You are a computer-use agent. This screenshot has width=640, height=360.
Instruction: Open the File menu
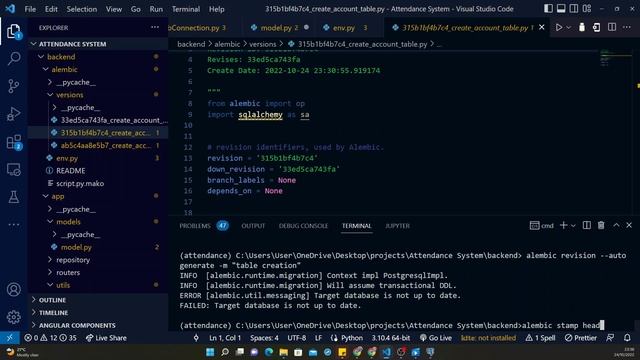click(30, 9)
